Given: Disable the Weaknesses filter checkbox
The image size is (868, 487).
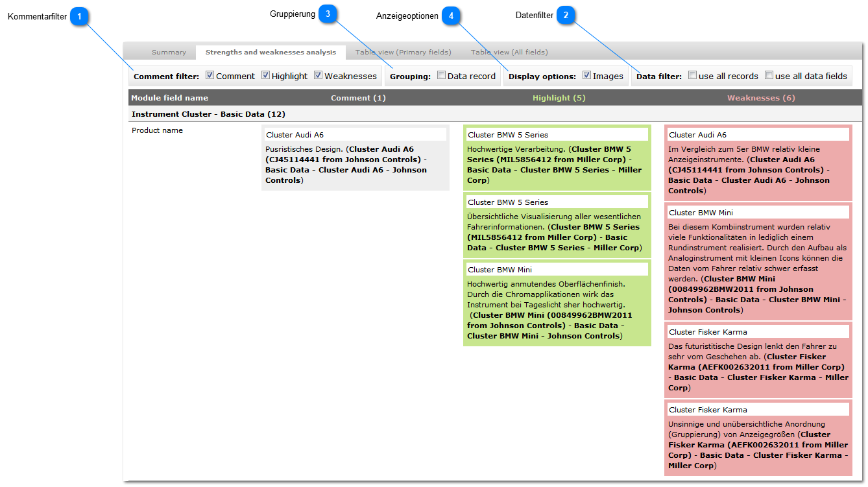Looking at the screenshot, I should (319, 75).
